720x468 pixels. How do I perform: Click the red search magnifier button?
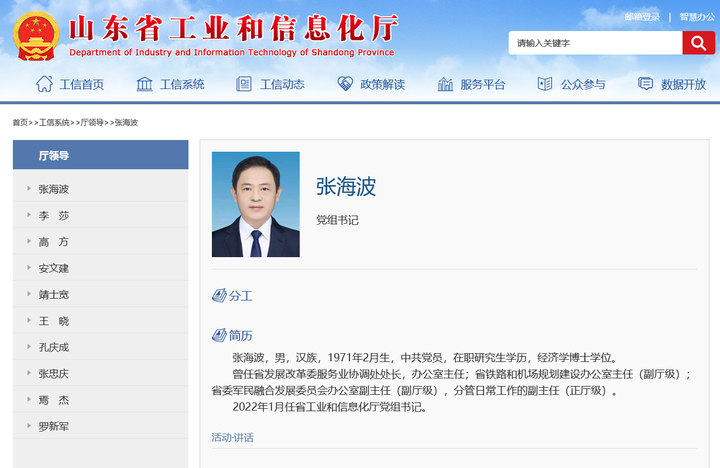click(x=697, y=43)
